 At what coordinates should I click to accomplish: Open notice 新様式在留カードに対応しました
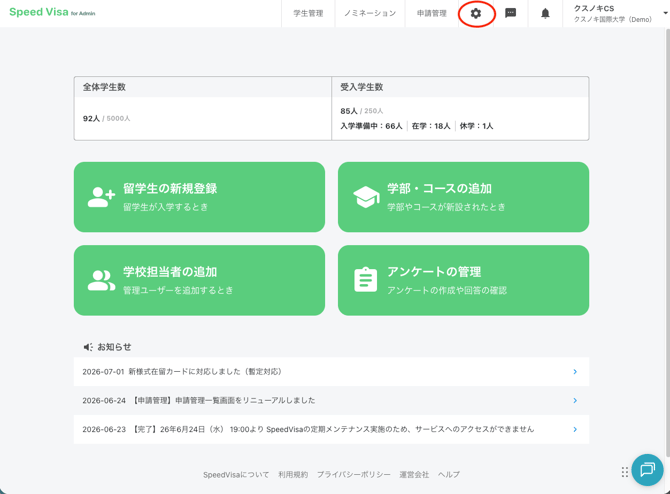pyautogui.click(x=331, y=372)
